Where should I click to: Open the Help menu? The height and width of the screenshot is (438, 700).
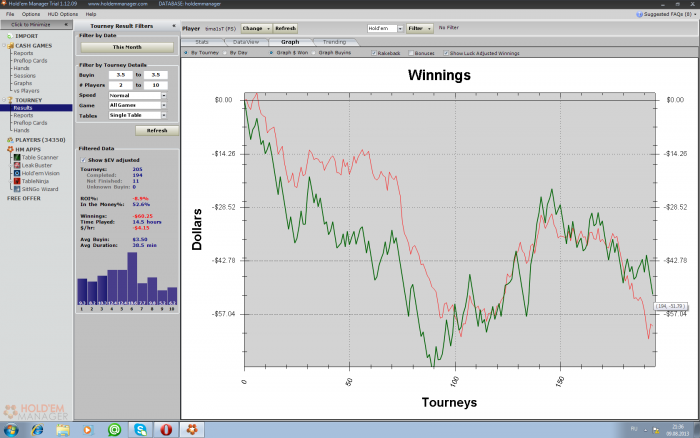[91, 14]
